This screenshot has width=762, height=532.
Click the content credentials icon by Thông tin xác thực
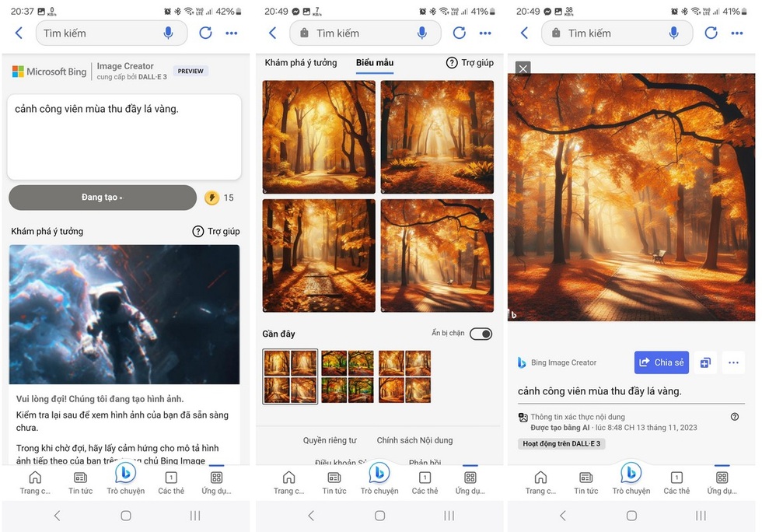click(x=523, y=418)
